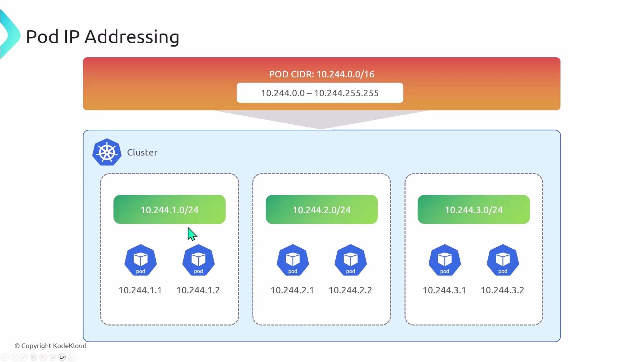Toggle the camera icon in slideshow toolbar

click(62, 357)
